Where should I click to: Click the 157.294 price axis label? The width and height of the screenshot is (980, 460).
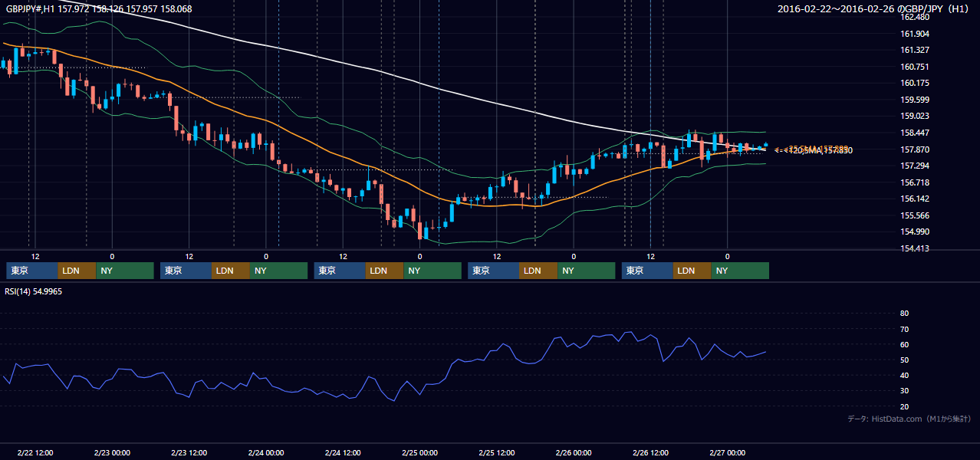tap(914, 166)
